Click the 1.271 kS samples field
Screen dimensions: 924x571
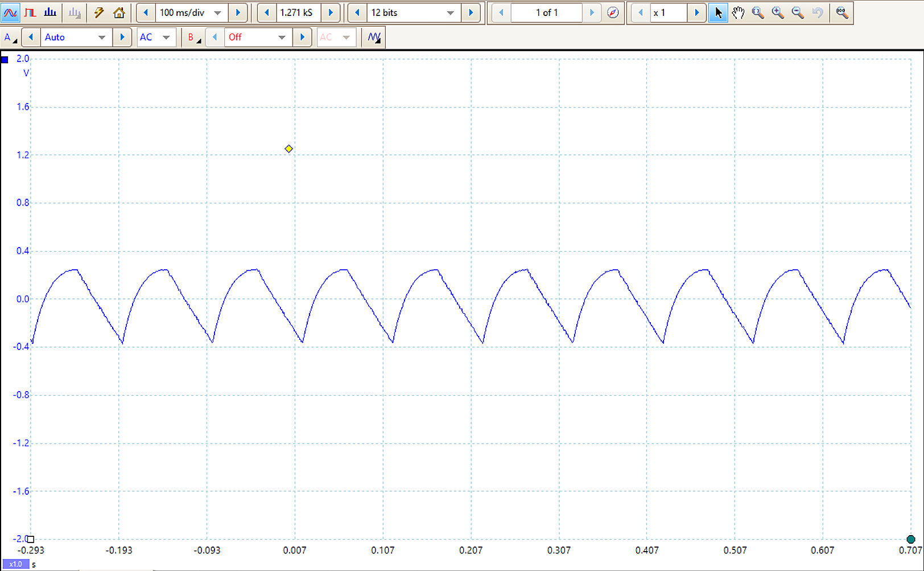point(298,13)
